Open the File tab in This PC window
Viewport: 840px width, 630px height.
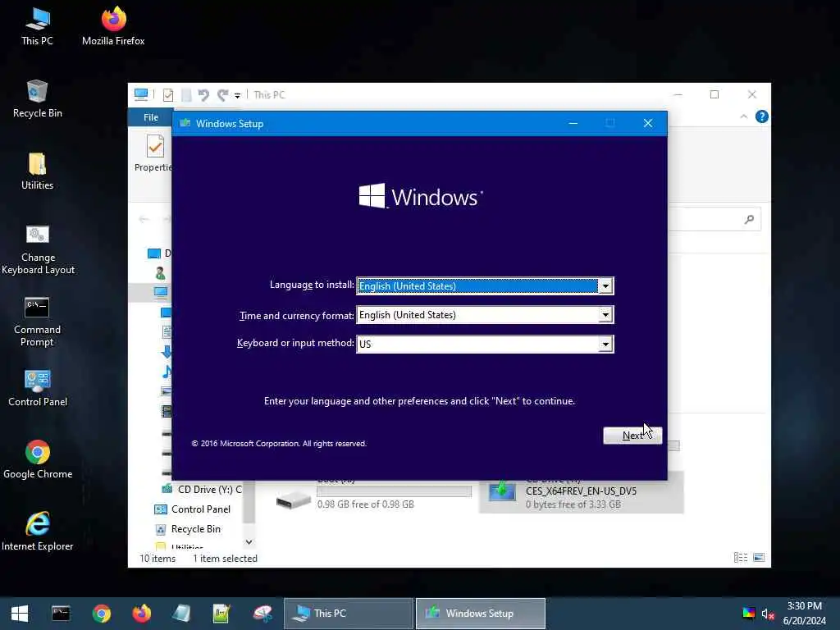(x=151, y=117)
